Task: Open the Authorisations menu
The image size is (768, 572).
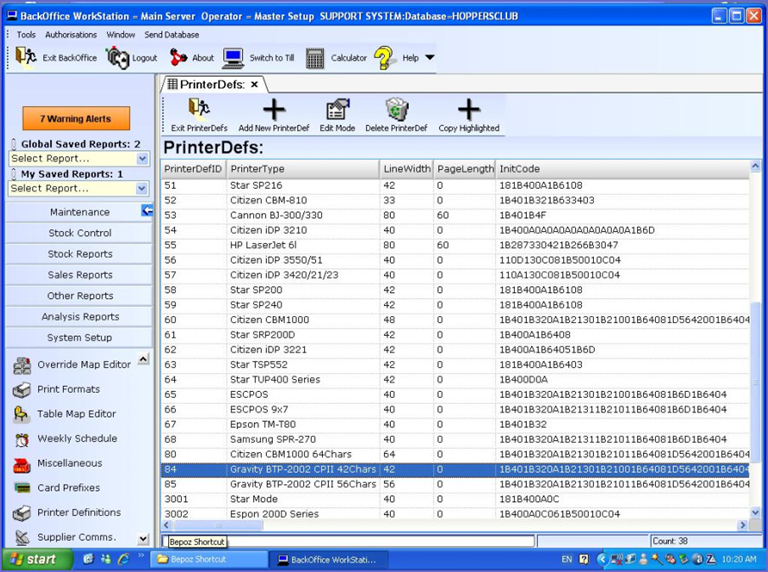Action: 70,35
